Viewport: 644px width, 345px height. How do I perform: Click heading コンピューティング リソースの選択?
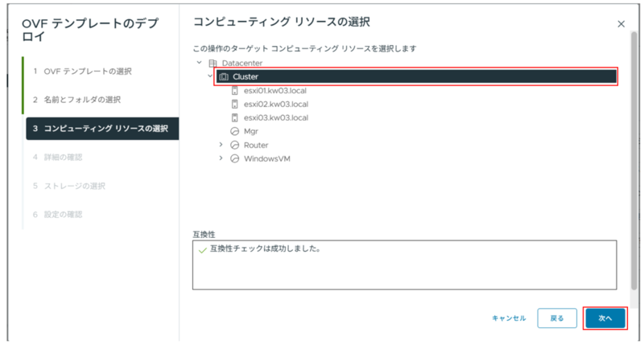[x=281, y=22]
